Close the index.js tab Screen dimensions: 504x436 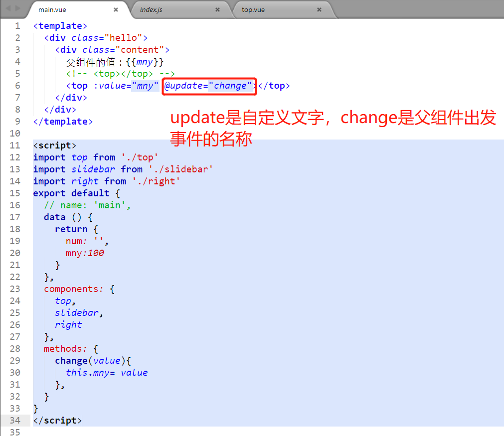click(x=217, y=9)
